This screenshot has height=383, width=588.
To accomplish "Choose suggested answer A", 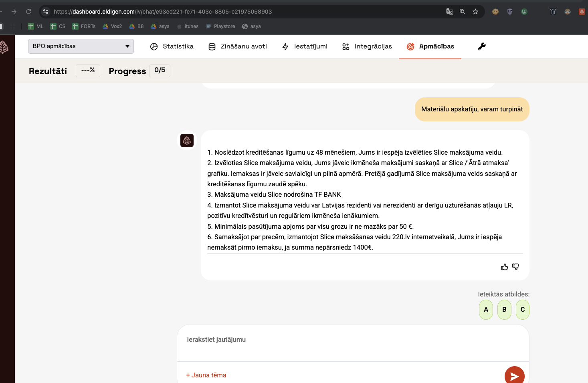I will pos(486,310).
